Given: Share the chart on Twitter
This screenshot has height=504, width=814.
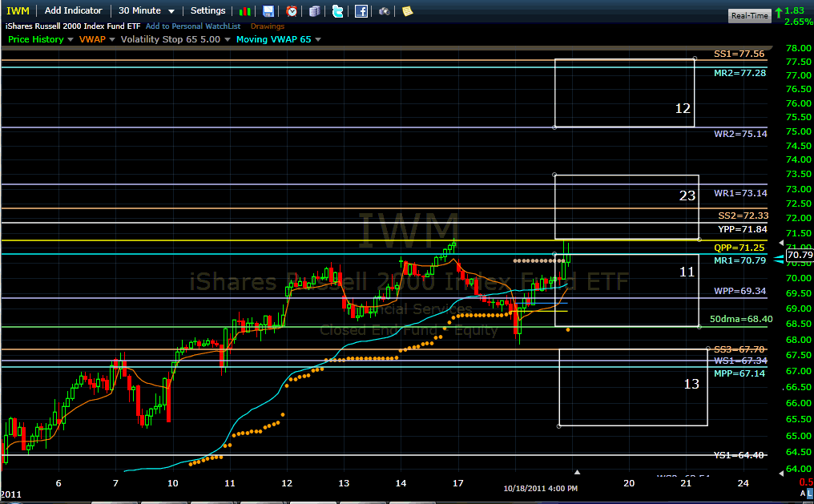Looking at the screenshot, I should [337, 11].
